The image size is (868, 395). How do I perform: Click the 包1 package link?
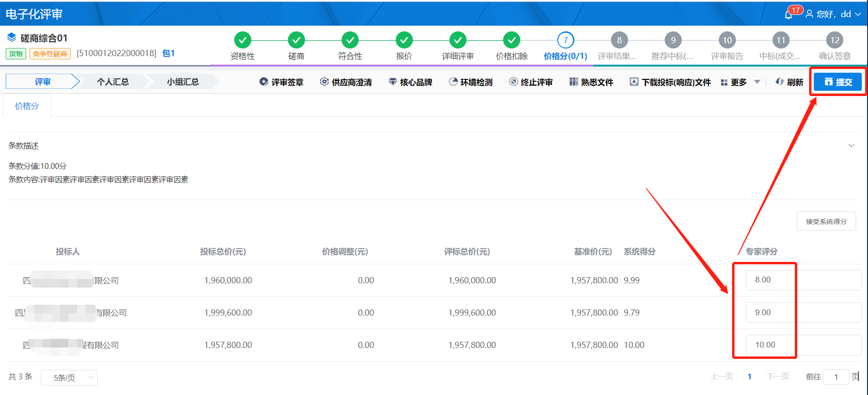169,53
